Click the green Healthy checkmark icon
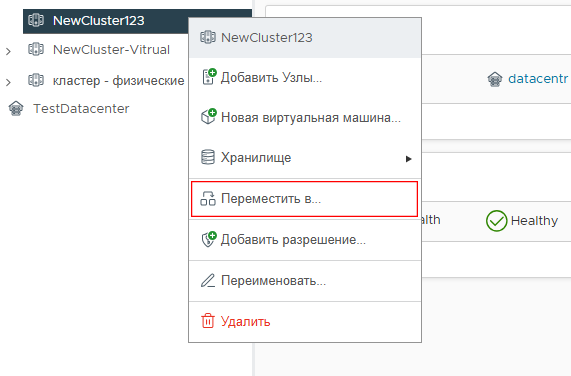Image resolution: width=571 pixels, height=376 pixels. click(x=496, y=221)
